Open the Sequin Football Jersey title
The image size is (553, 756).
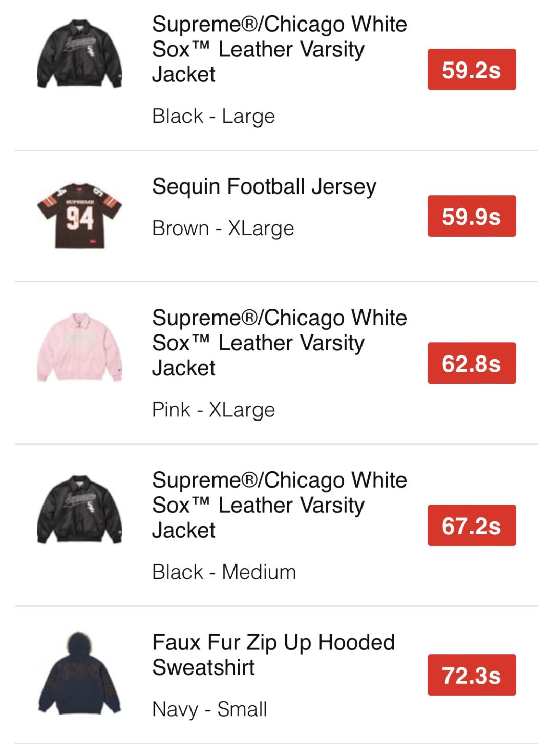264,186
